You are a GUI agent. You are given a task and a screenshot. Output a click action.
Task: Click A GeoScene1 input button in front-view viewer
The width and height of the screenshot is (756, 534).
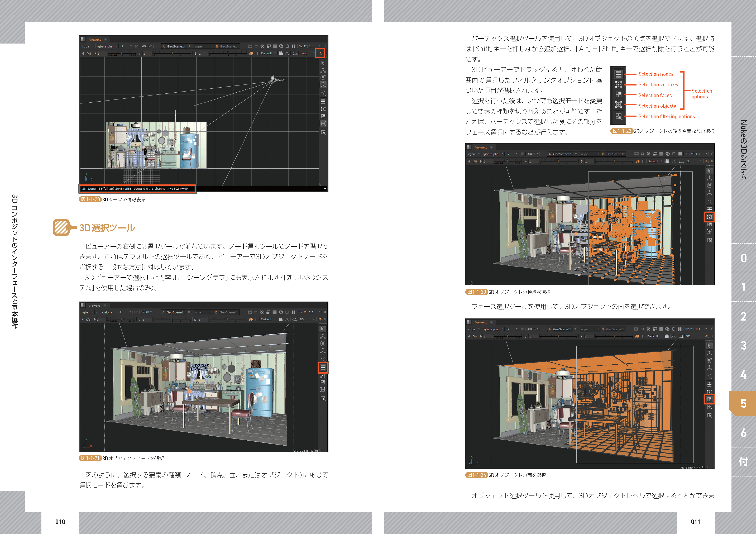tap(174, 46)
